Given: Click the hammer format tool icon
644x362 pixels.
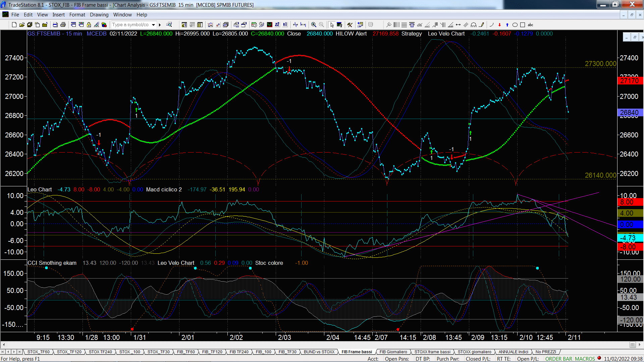Looking at the screenshot, I should pos(350,25).
